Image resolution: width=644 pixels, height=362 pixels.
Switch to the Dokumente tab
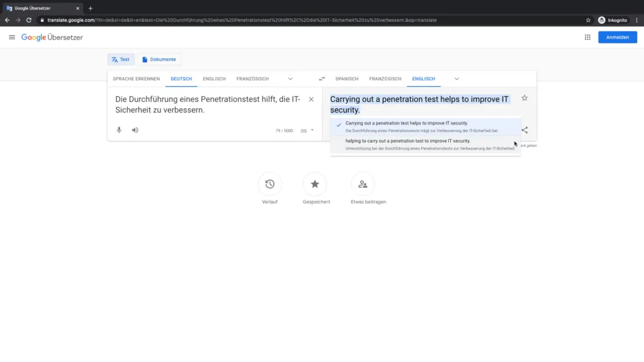click(x=159, y=59)
